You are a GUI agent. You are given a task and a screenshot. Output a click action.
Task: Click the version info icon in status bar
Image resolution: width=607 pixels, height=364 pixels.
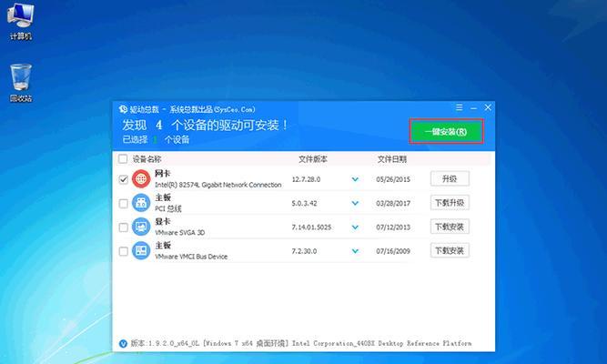123,343
